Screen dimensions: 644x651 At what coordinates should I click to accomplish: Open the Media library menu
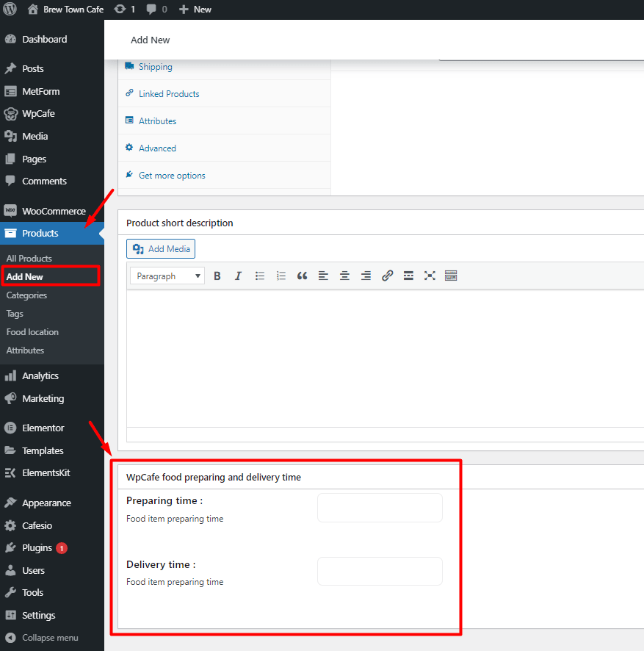pyautogui.click(x=52, y=136)
